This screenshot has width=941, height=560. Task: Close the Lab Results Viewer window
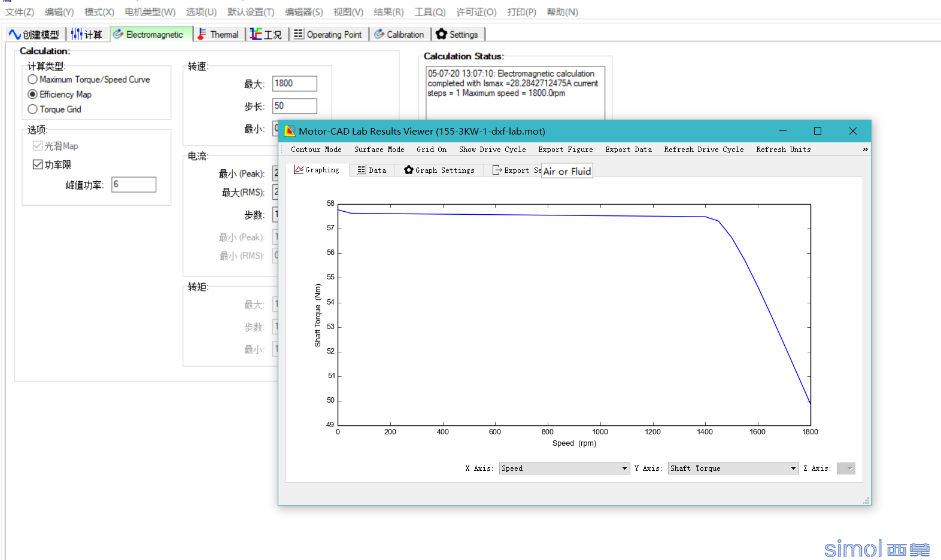tap(853, 131)
